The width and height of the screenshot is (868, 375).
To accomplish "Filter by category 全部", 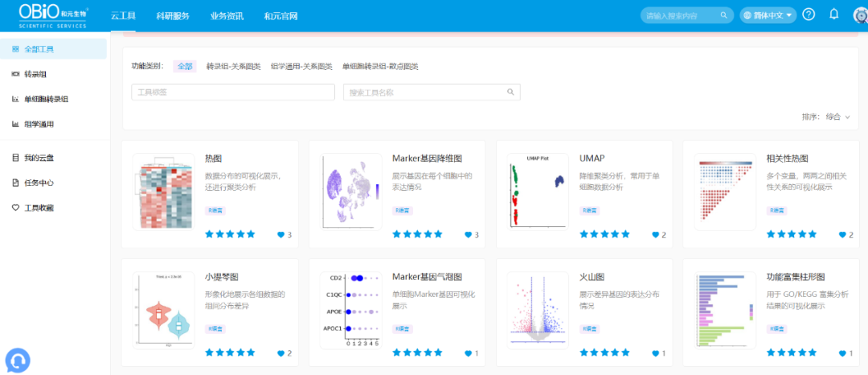I will 185,67.
